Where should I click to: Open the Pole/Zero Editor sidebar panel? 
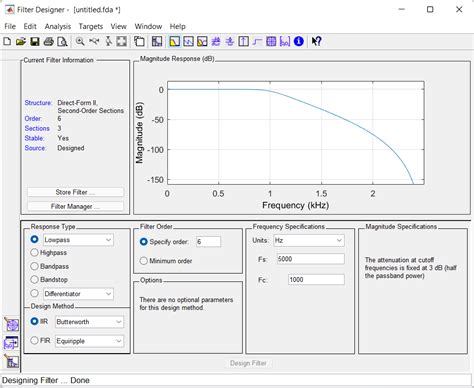[x=12, y=325]
